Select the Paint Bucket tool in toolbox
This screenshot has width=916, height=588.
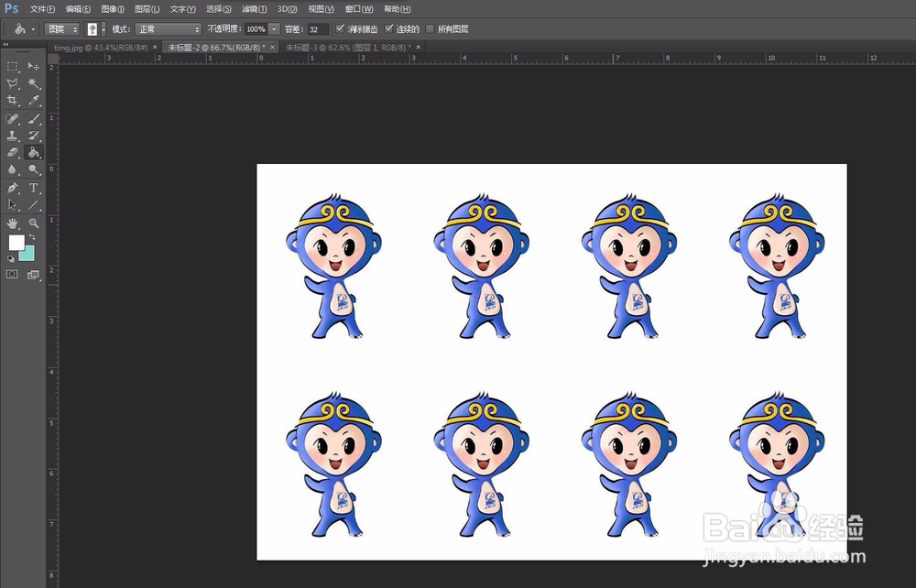[x=34, y=152]
